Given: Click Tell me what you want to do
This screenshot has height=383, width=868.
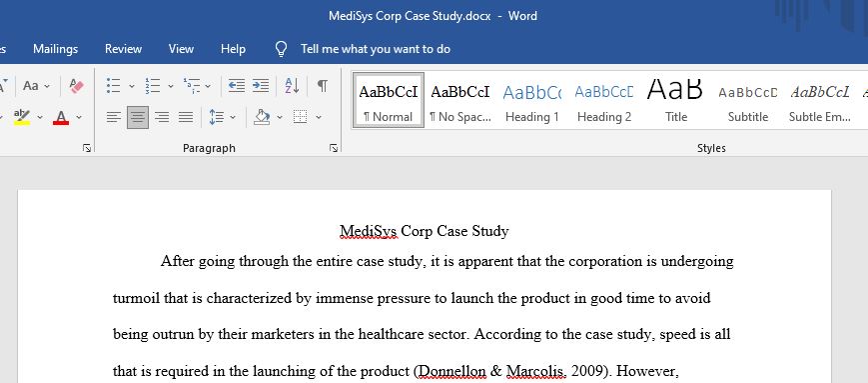Looking at the screenshot, I should click(376, 49).
